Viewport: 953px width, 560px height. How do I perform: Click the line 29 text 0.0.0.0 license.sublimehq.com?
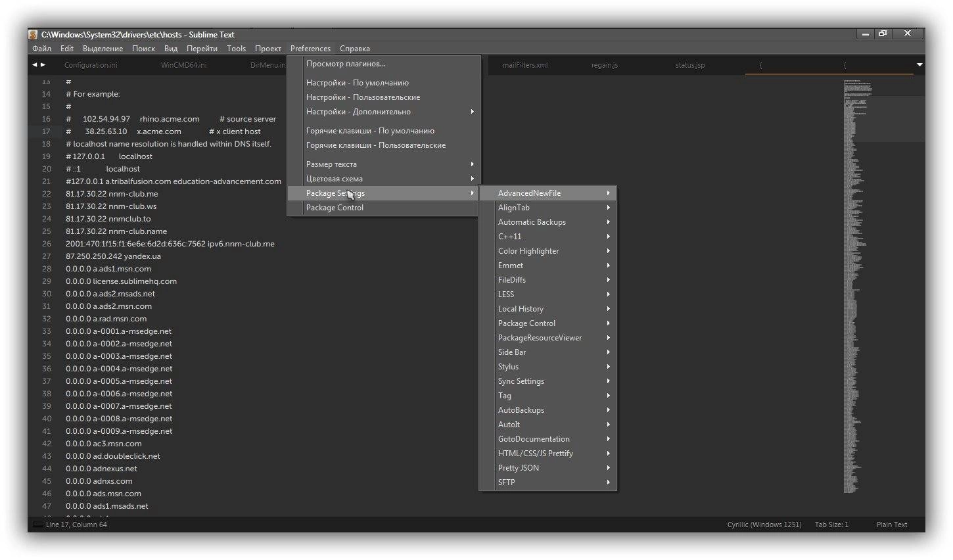point(121,281)
